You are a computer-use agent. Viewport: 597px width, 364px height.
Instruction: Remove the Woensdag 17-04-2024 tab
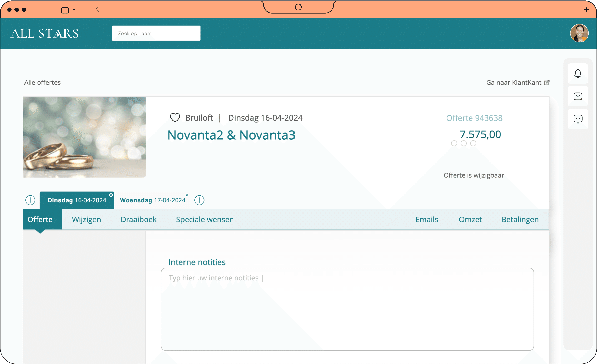pos(187,195)
